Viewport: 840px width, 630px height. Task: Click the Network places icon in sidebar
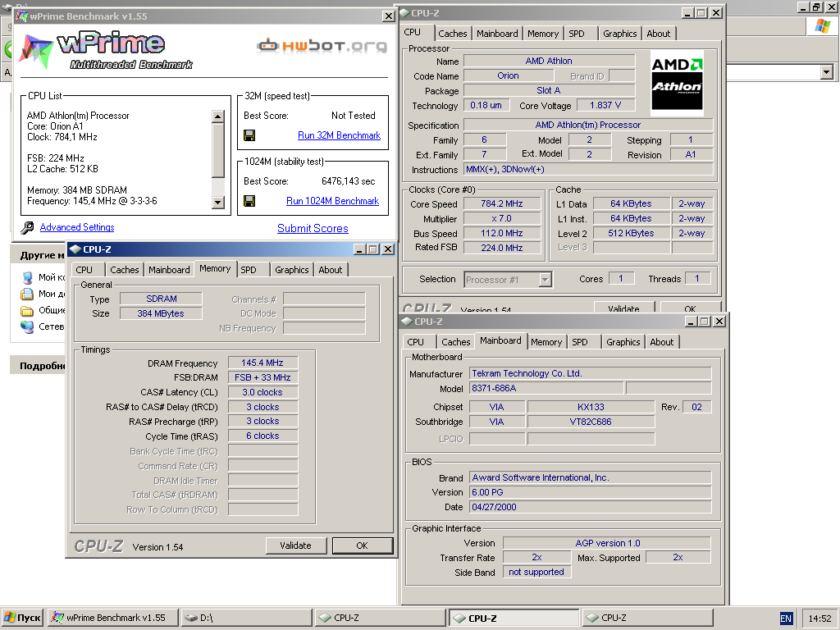tap(27, 326)
